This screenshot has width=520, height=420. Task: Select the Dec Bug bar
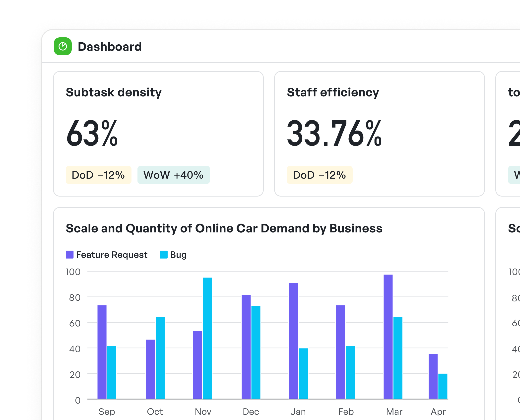click(256, 352)
